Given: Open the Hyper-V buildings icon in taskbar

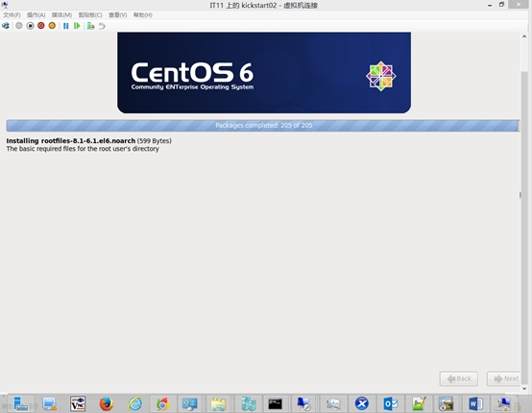Looking at the screenshot, I should pyautogui.click(x=249, y=403).
